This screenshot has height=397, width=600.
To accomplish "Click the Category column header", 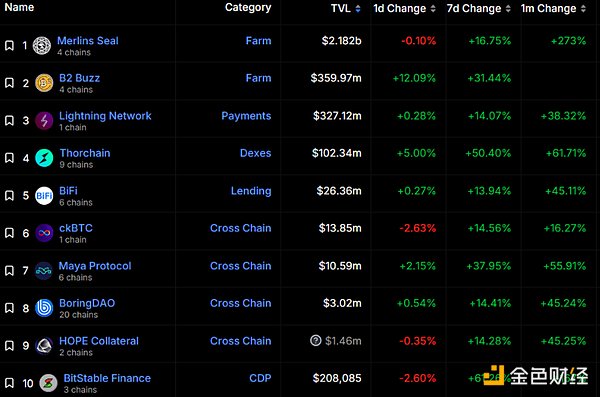I will 248,7.
